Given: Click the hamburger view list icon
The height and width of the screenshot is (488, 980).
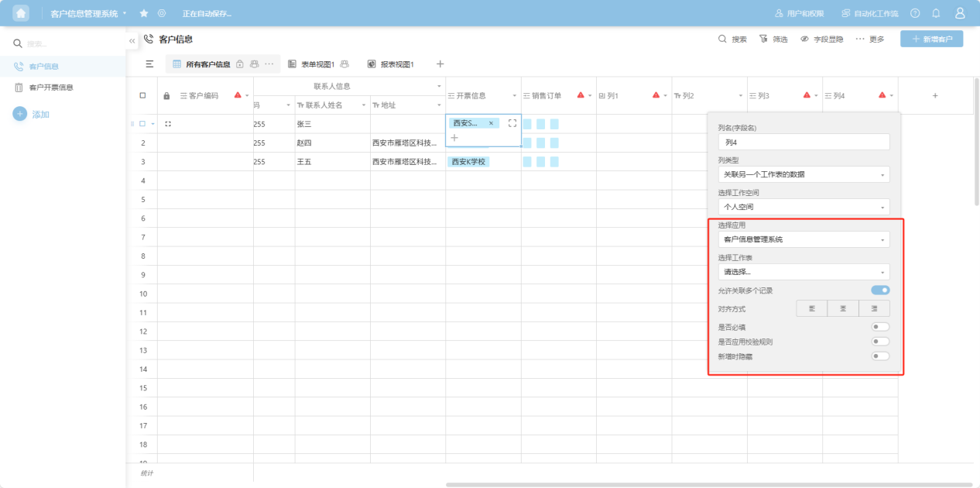Looking at the screenshot, I should (149, 64).
